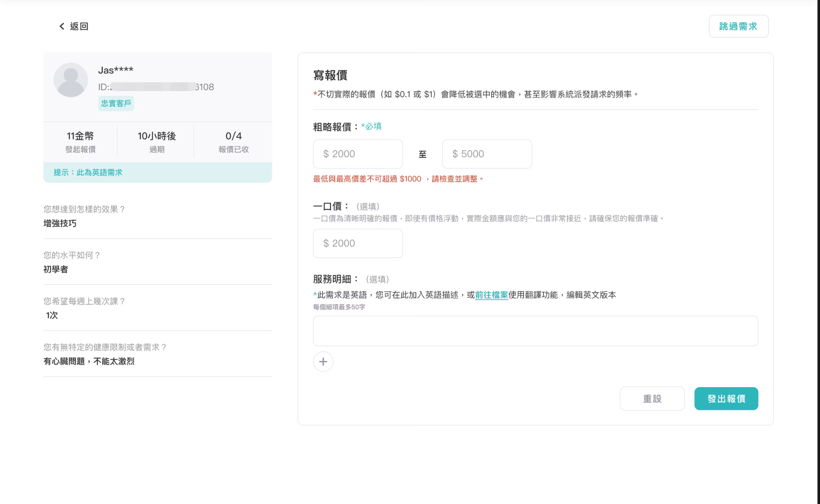The height and width of the screenshot is (504, 820).
Task: Click the 11金幣 發起報價 stat
Action: click(80, 142)
